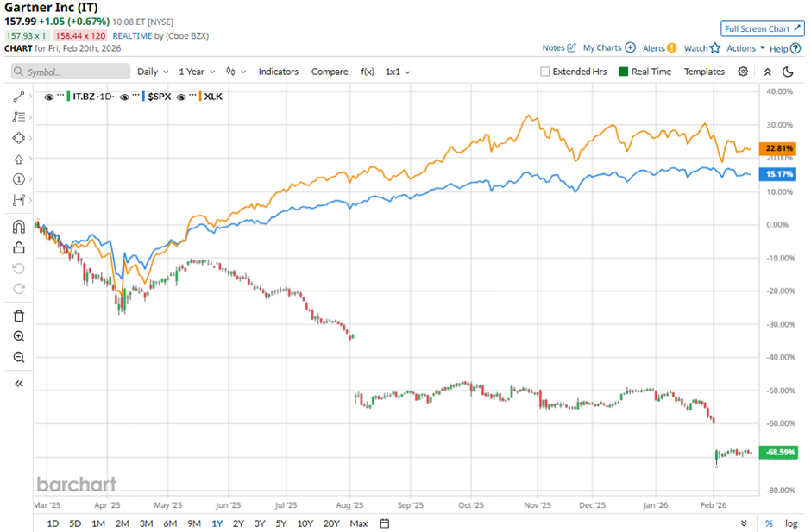Click the Notes pencil icon

click(571, 47)
